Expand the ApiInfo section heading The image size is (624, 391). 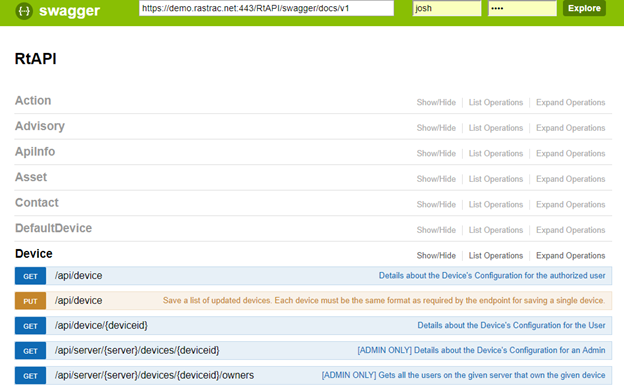point(35,152)
